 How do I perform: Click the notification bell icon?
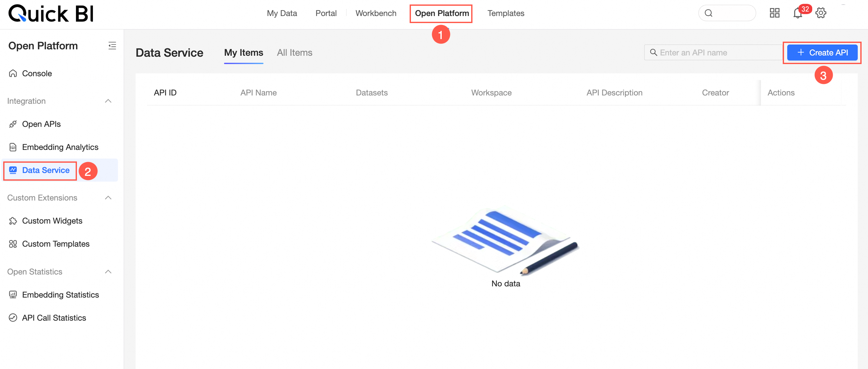pyautogui.click(x=797, y=13)
